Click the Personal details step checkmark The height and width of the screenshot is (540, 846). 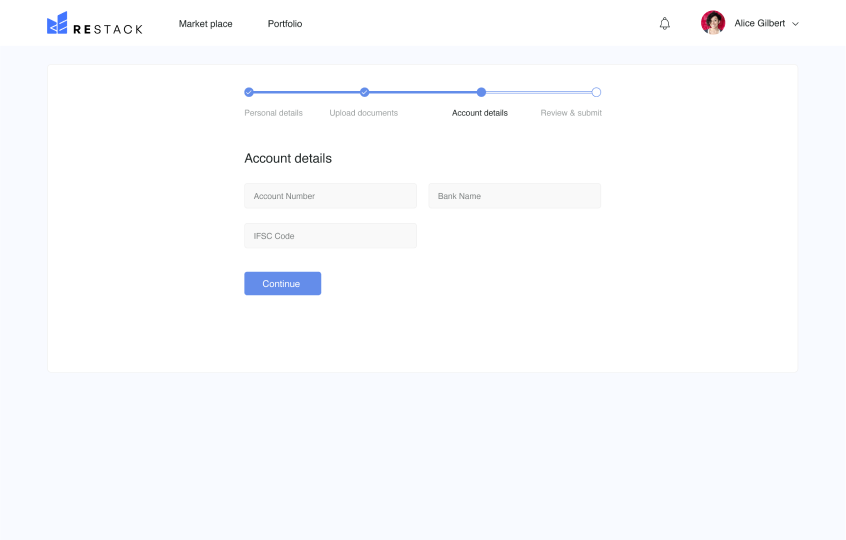coord(249,92)
